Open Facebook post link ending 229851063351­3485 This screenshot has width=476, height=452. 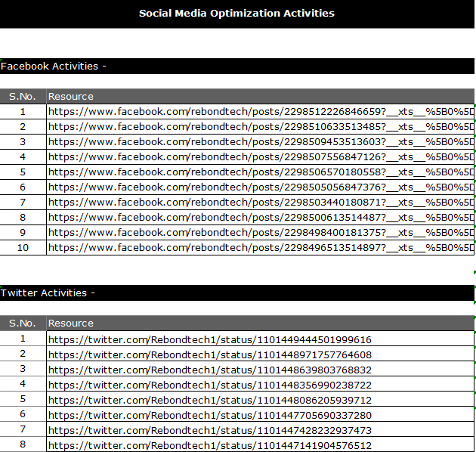pyautogui.click(x=261, y=127)
